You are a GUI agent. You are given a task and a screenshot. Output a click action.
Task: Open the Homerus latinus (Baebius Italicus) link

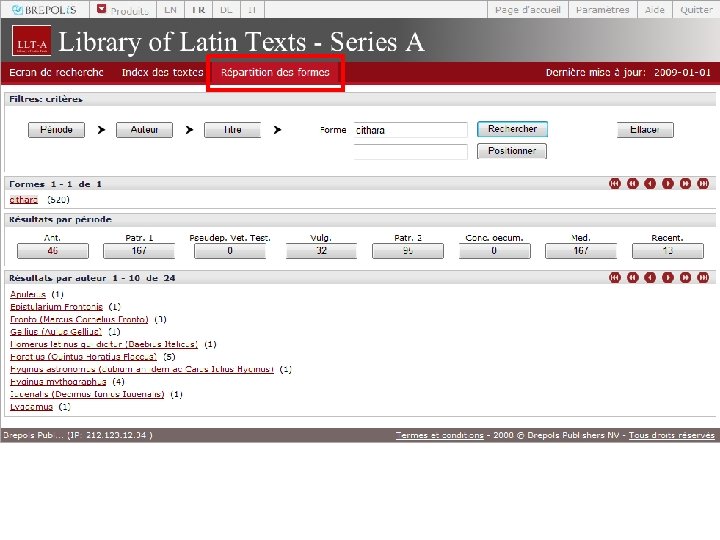coord(104,344)
